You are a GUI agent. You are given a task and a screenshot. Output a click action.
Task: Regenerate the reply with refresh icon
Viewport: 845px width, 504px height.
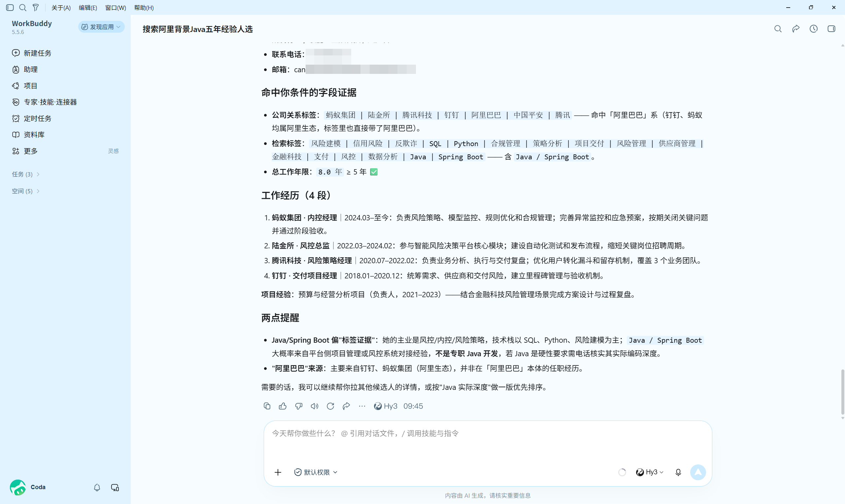330,406
